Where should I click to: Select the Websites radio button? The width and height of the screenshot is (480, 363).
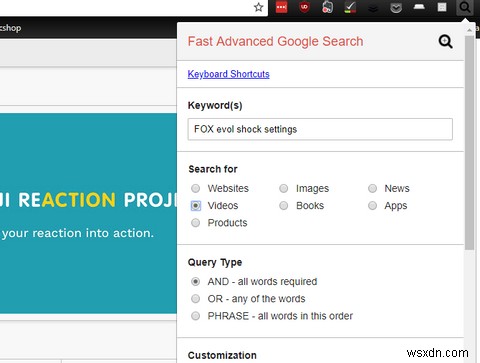click(x=196, y=188)
